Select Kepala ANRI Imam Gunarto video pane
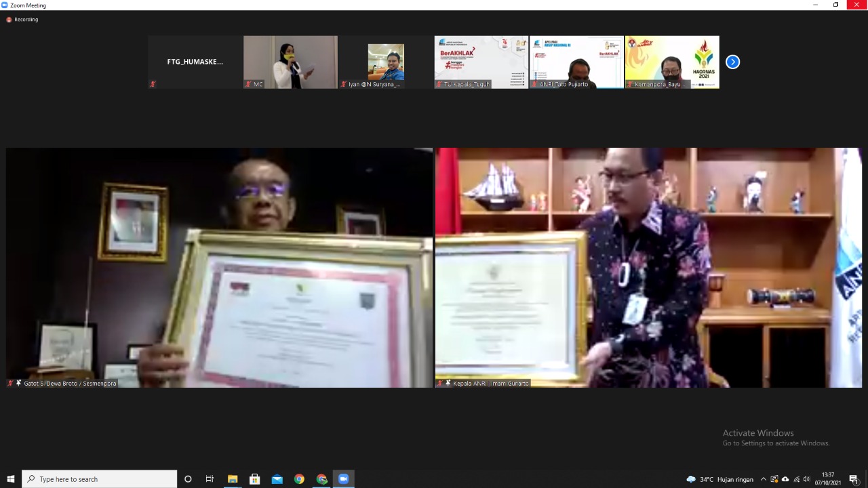This screenshot has width=868, height=488. tap(648, 267)
